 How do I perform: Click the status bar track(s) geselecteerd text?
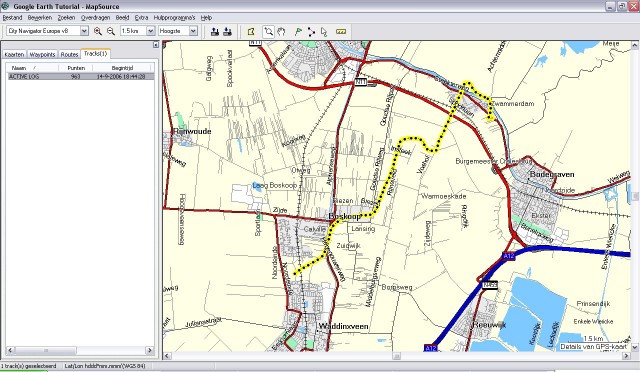(x=28, y=366)
